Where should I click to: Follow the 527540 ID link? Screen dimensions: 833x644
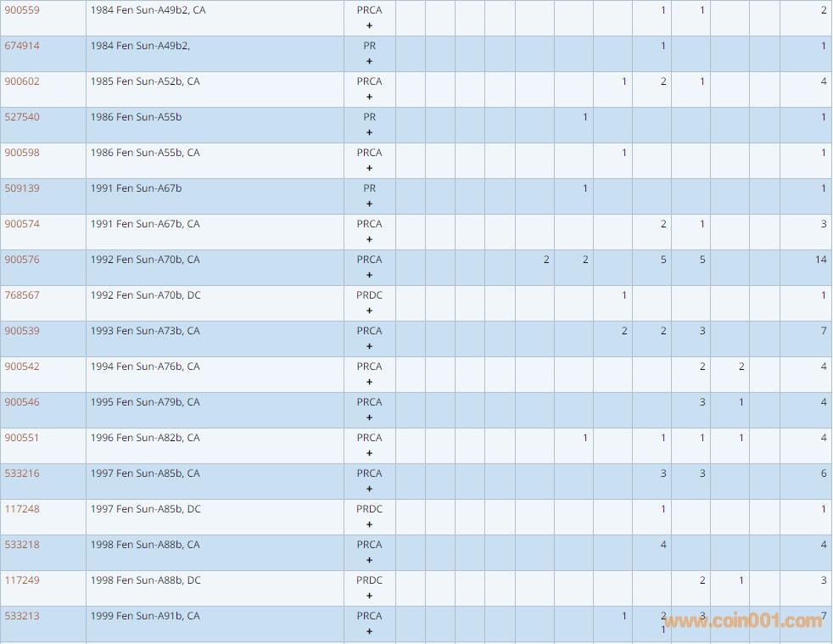pos(22,117)
